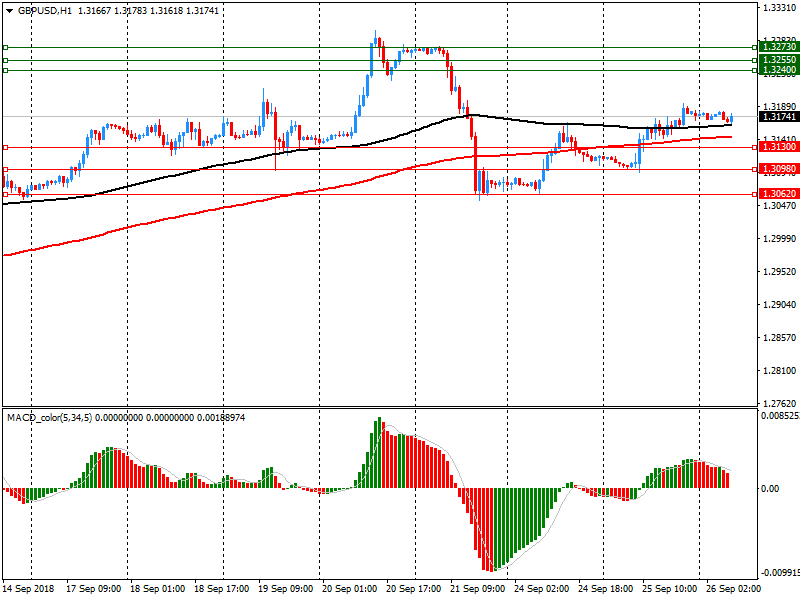Select the green 1.32730 price label

point(778,47)
